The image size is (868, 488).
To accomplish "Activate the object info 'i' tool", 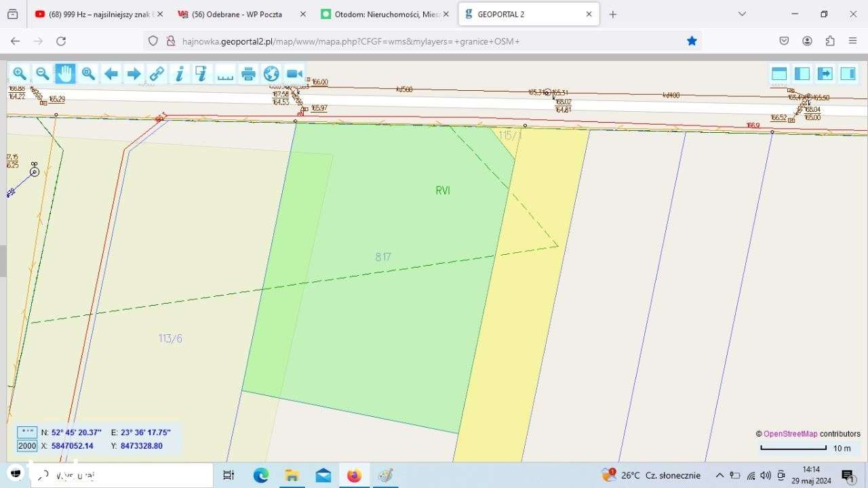I will [x=179, y=74].
